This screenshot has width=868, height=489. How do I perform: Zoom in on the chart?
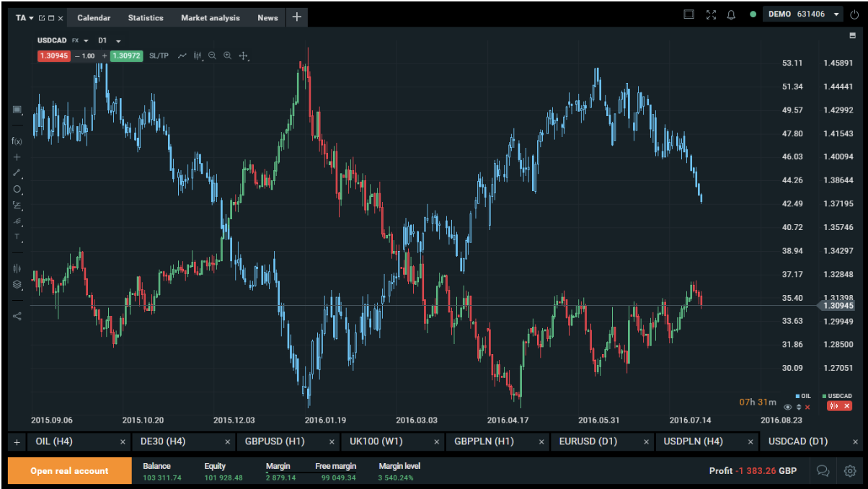[228, 56]
